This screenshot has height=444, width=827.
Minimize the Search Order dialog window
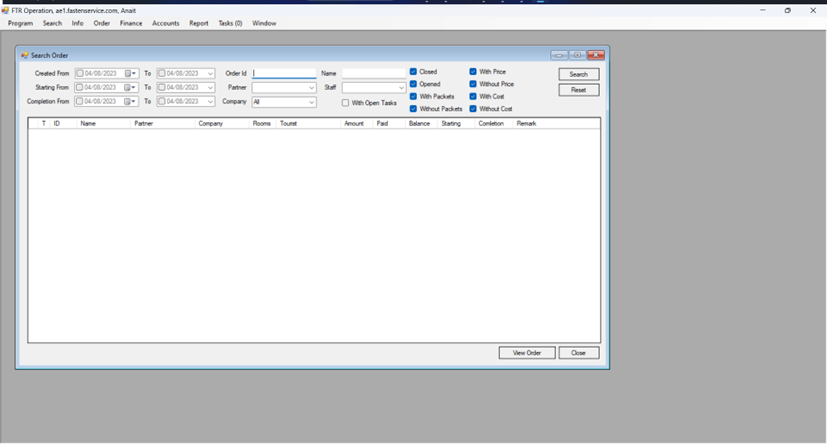coord(559,55)
